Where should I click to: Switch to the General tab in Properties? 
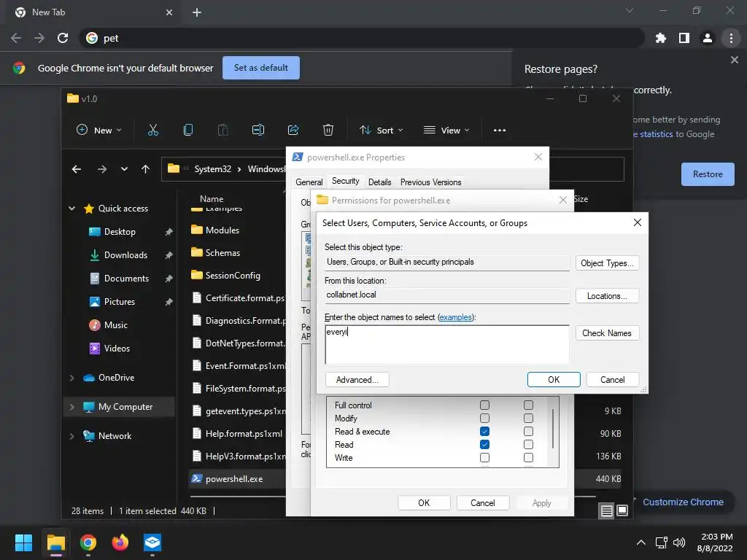pyautogui.click(x=309, y=182)
